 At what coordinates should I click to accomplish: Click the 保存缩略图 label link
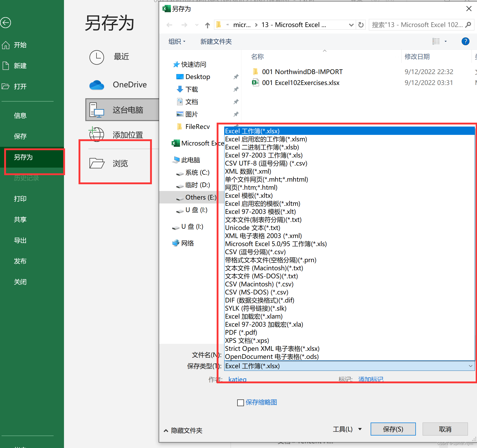261,403
